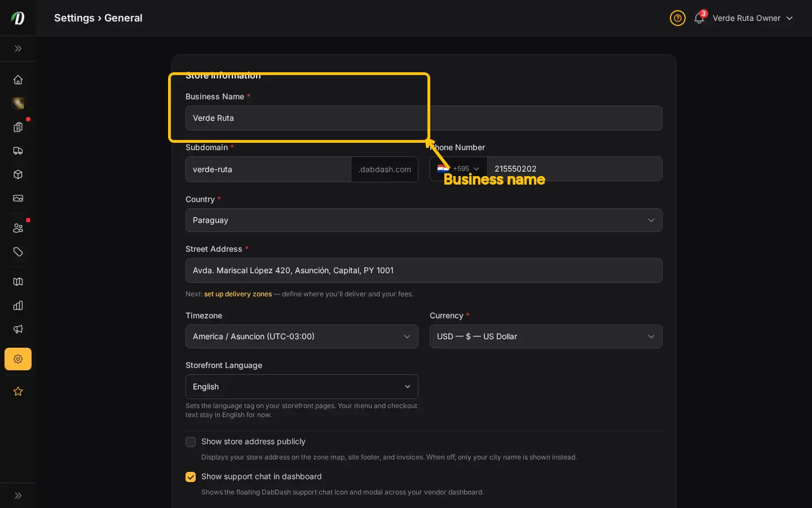Open the Country dropdown showing Paraguay
This screenshot has width=812, height=508.
pyautogui.click(x=424, y=220)
